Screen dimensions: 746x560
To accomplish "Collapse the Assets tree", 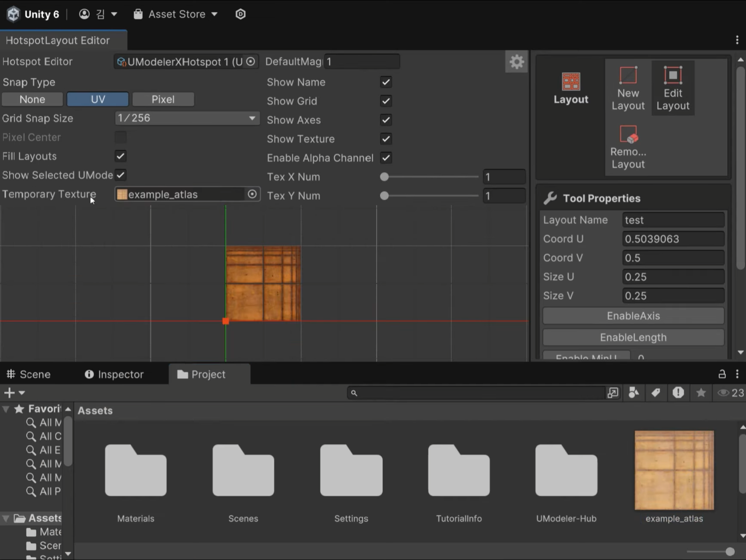I will [x=6, y=518].
